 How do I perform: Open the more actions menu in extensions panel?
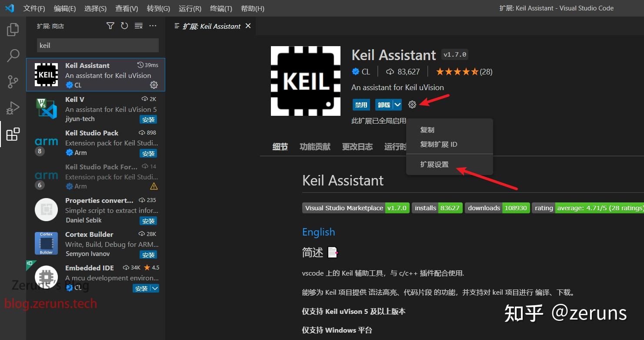click(153, 26)
